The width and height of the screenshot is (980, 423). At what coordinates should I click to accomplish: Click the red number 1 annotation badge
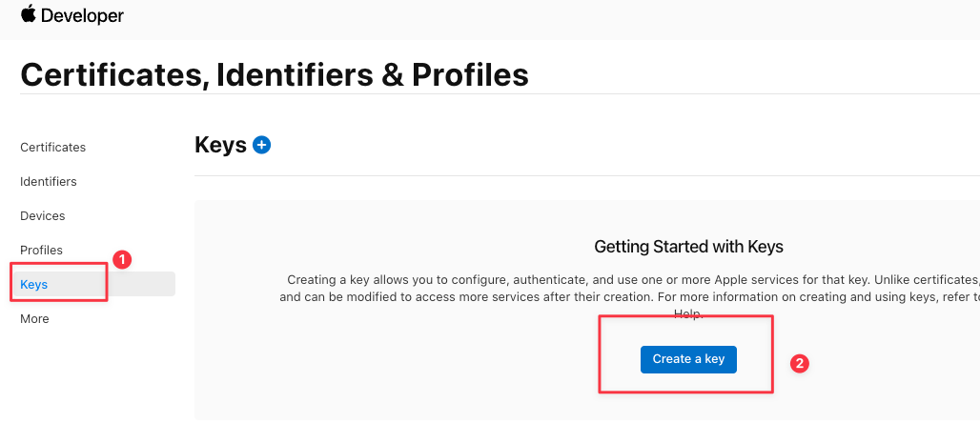point(122,259)
